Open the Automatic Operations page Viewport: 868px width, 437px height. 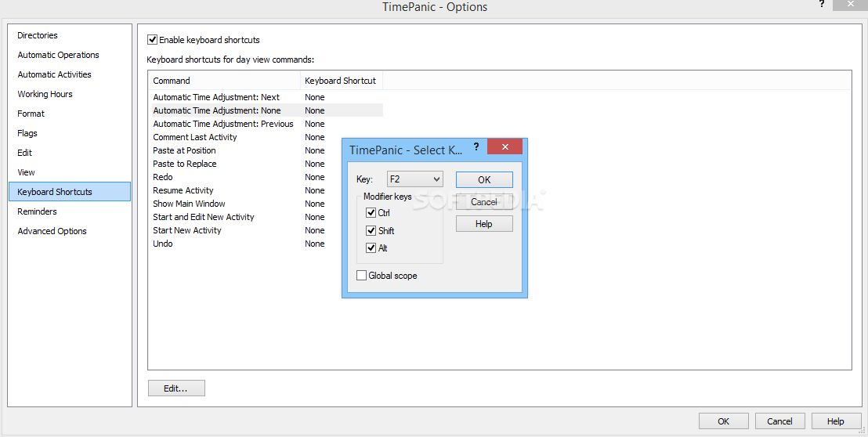70,55
